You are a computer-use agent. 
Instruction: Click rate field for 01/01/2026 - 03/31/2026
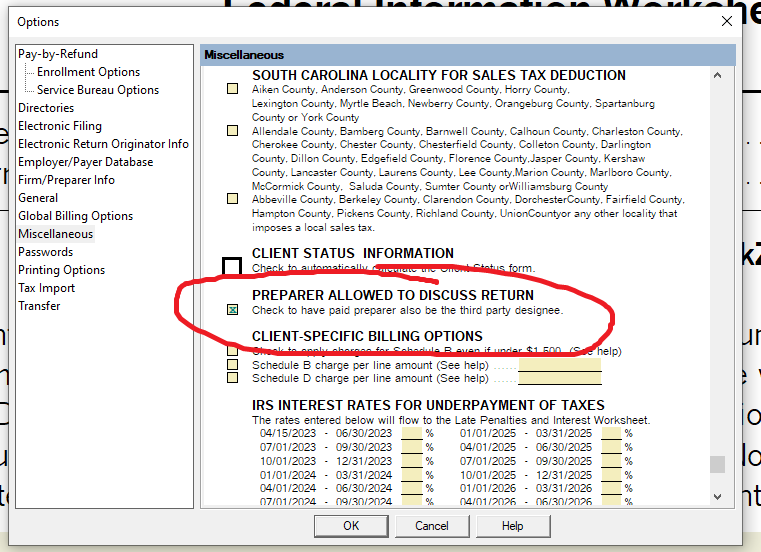point(612,488)
